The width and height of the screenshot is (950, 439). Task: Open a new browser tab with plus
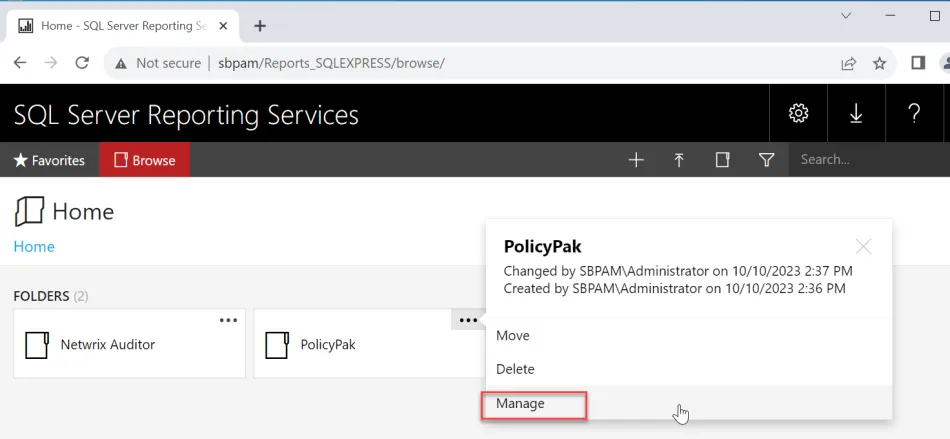pos(260,26)
